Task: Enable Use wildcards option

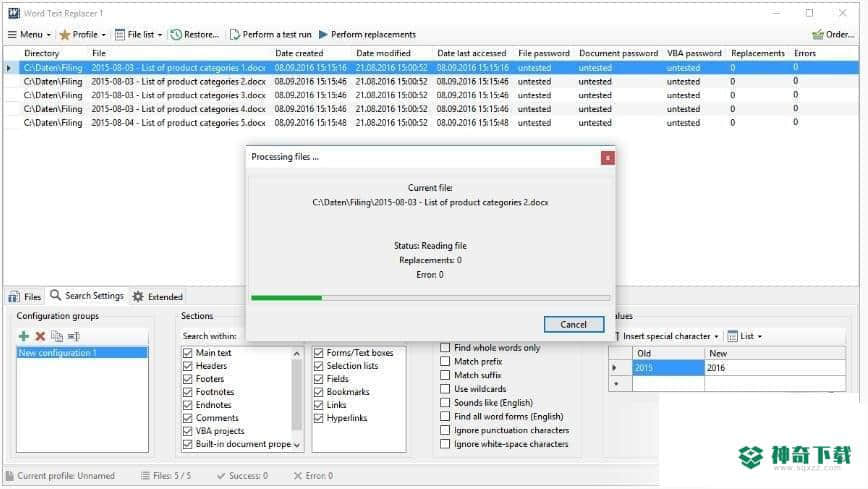Action: [x=445, y=389]
